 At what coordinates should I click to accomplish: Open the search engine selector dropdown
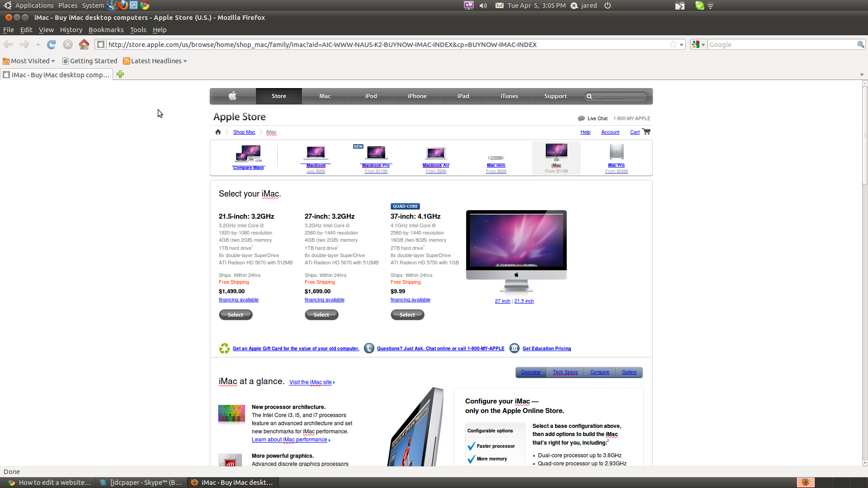tap(699, 44)
